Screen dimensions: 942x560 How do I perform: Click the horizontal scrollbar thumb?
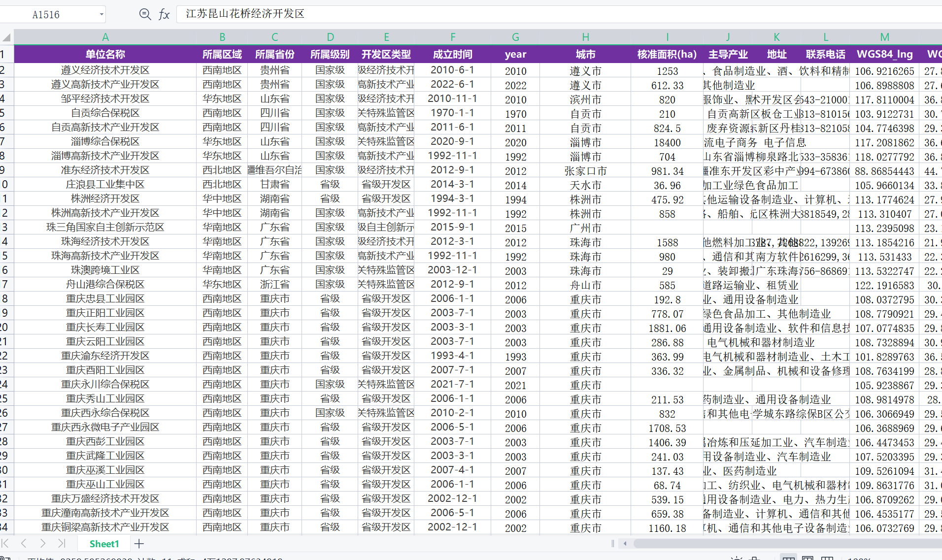tap(788, 544)
